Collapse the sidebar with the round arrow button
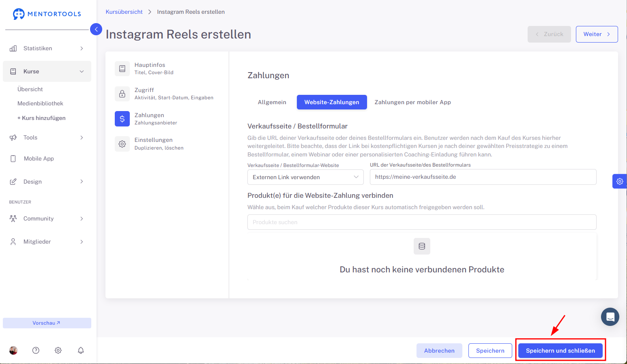The width and height of the screenshot is (627, 364). click(x=96, y=29)
